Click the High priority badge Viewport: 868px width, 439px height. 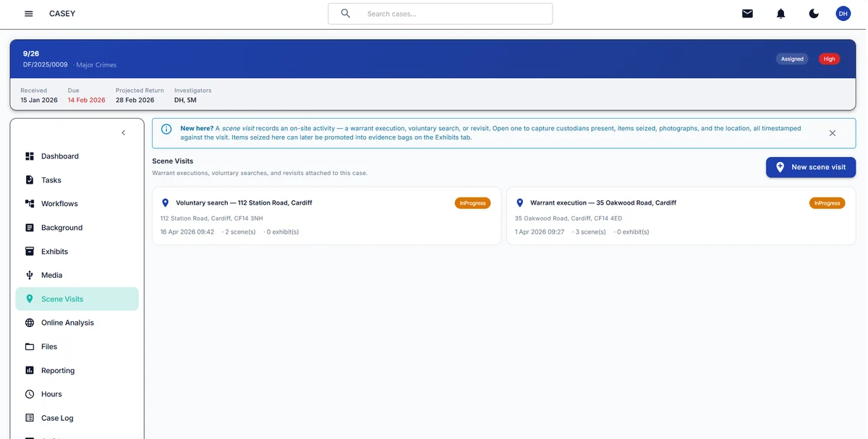coord(830,59)
